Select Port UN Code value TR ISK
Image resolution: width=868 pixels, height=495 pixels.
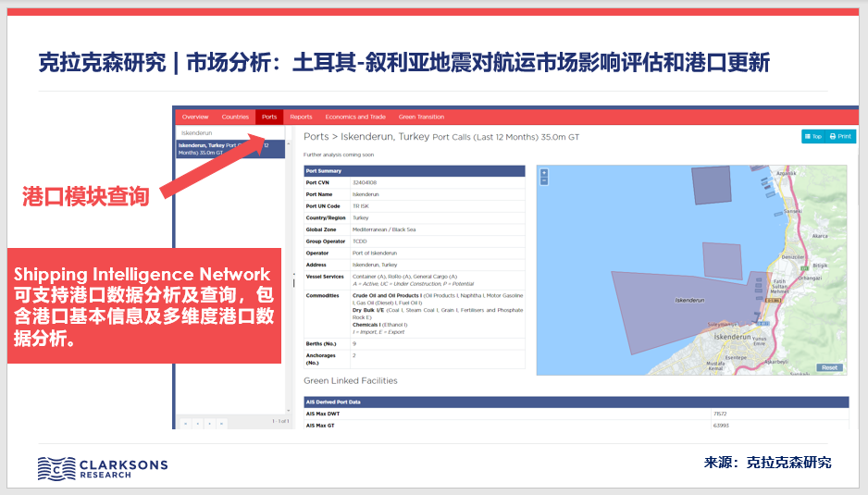(361, 206)
